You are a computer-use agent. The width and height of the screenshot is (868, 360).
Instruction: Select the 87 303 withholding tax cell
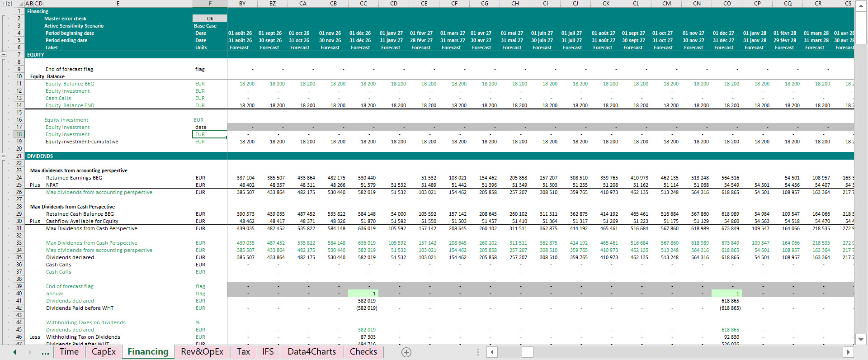click(x=363, y=337)
